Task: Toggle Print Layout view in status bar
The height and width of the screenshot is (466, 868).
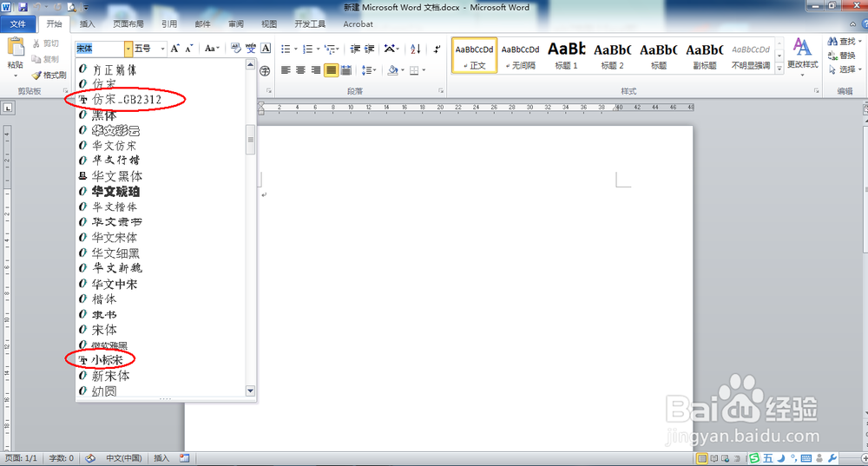Action: tap(702, 458)
